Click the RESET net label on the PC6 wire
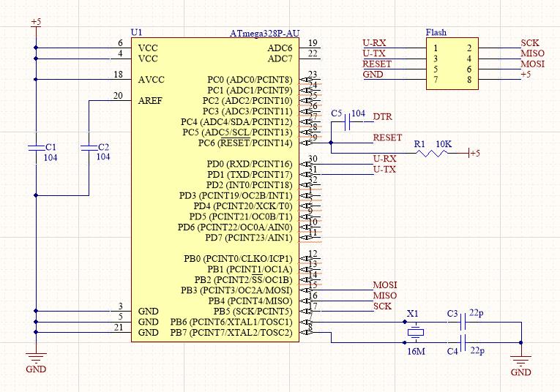Viewport: 560px width, 392px height. (x=387, y=137)
